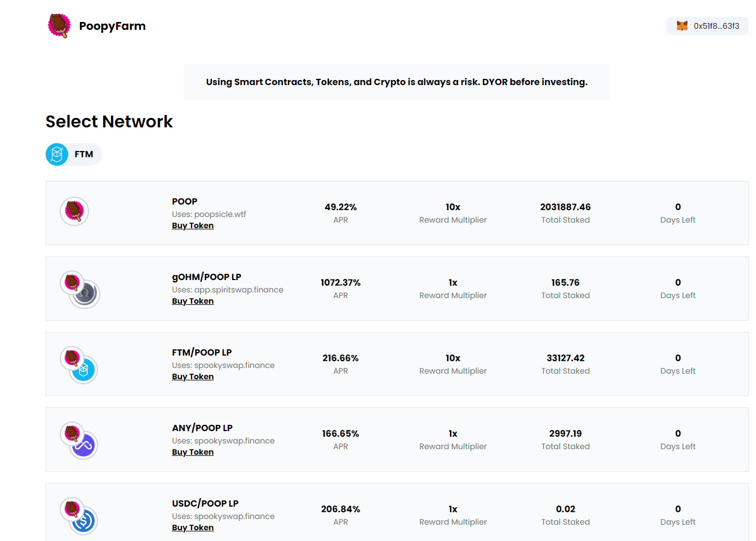756x541 pixels.
Task: Click the 10x multiplier in FTM/POOP row
Action: [x=453, y=358]
